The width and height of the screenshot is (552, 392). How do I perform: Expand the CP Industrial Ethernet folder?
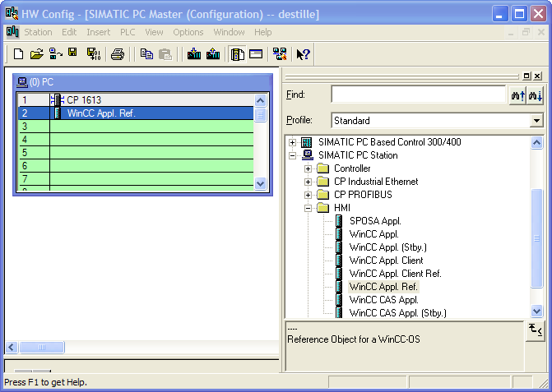308,182
